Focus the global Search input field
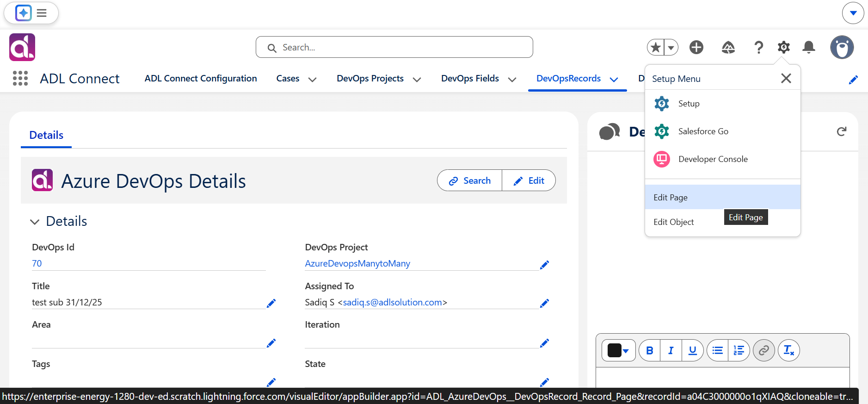Viewport: 868px width, 404px height. tap(394, 47)
